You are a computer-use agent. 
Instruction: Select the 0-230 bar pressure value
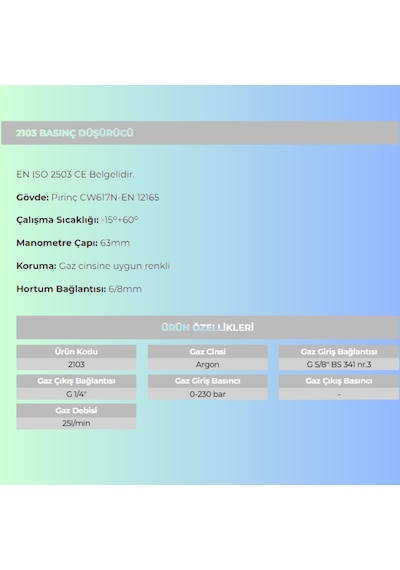208,394
